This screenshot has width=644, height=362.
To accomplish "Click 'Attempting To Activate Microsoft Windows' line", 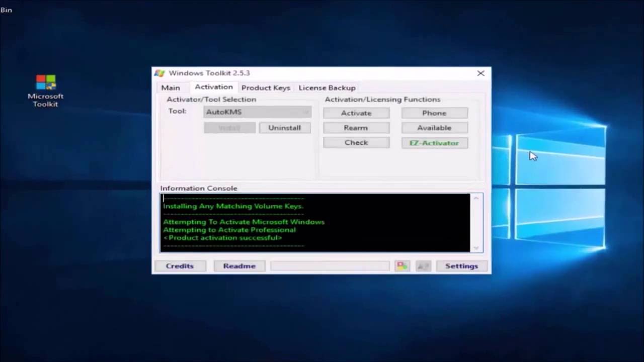I will (x=244, y=222).
